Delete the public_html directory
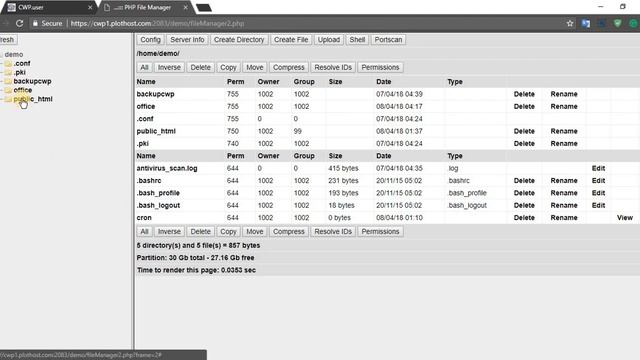The height and width of the screenshot is (360, 640). point(524,131)
